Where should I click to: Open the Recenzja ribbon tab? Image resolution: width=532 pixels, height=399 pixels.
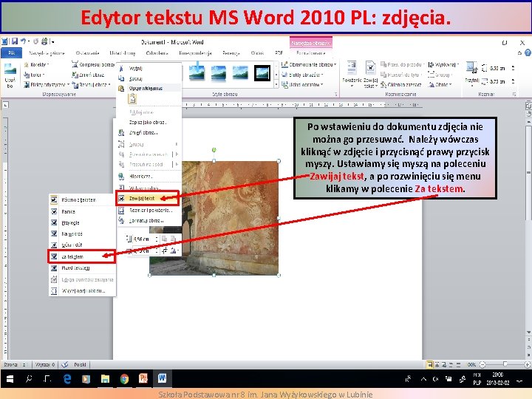click(231, 53)
